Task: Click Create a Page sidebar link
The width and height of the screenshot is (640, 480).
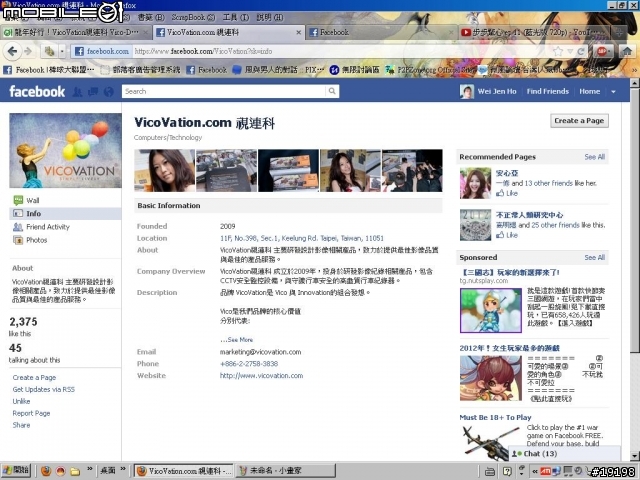Action: tap(34, 378)
